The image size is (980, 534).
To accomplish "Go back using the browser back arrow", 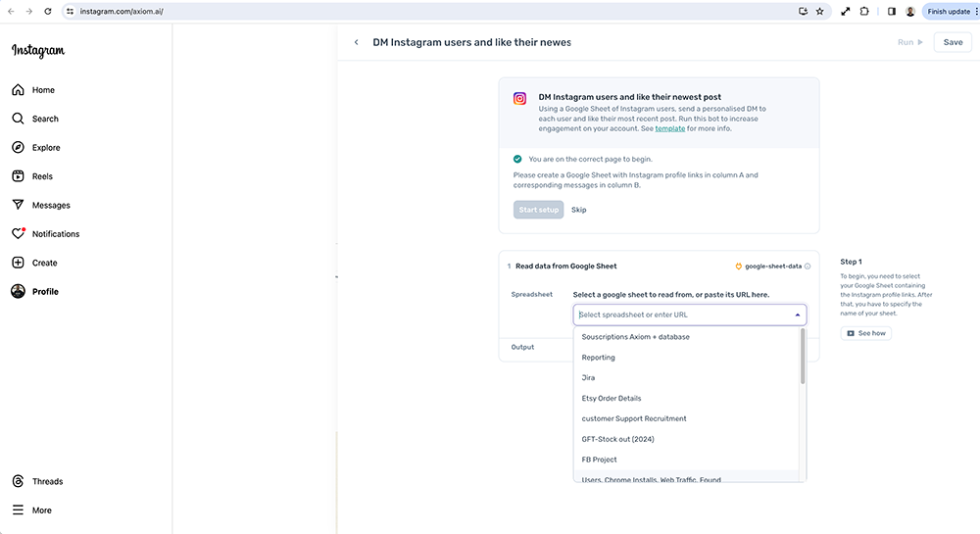I will coord(11,11).
